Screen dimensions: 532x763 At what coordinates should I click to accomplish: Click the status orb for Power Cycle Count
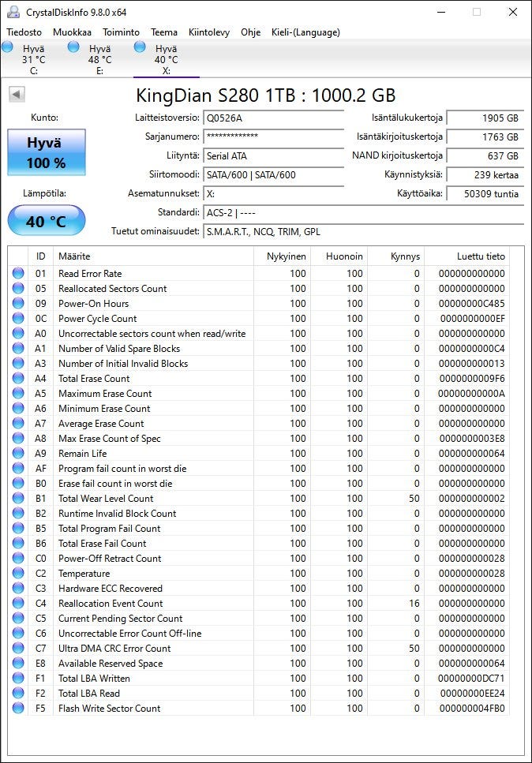click(18, 318)
